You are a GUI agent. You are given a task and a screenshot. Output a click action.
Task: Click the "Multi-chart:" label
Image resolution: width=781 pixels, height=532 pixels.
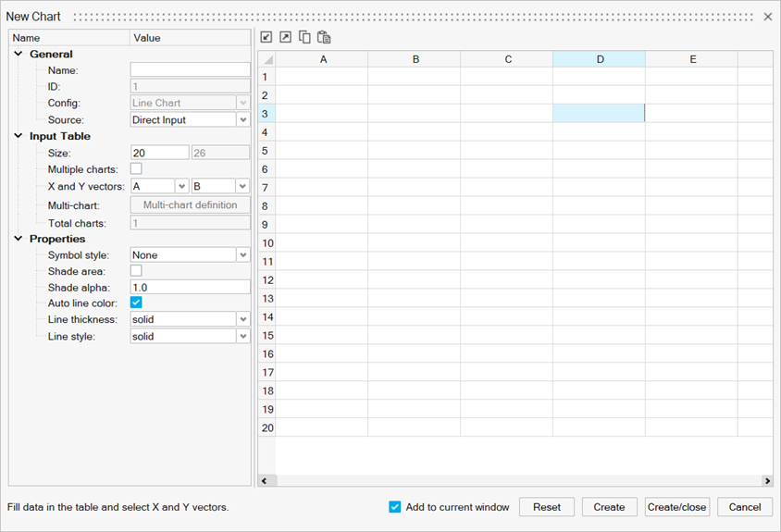73,205
